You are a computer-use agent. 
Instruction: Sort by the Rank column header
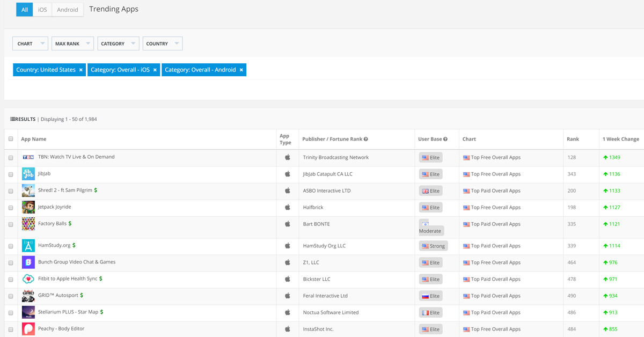click(573, 139)
